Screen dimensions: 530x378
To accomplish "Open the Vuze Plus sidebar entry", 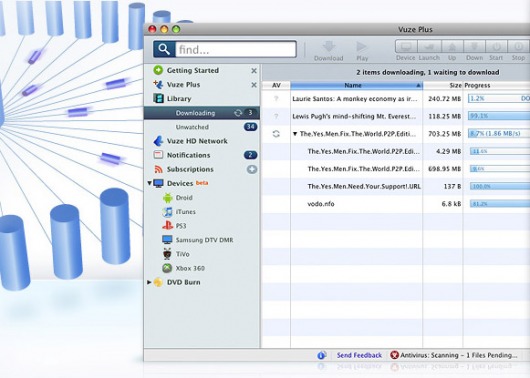I will point(183,85).
